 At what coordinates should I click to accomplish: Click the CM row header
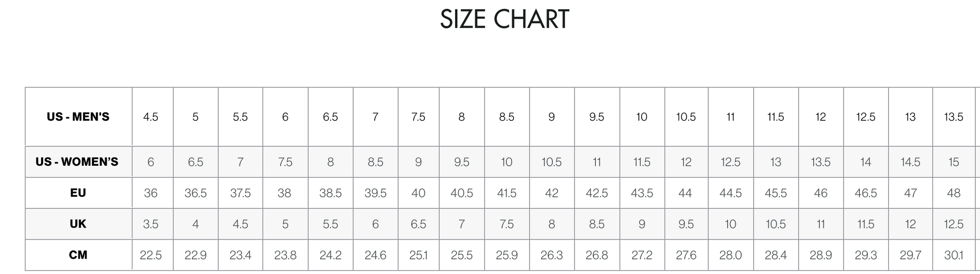click(x=78, y=255)
